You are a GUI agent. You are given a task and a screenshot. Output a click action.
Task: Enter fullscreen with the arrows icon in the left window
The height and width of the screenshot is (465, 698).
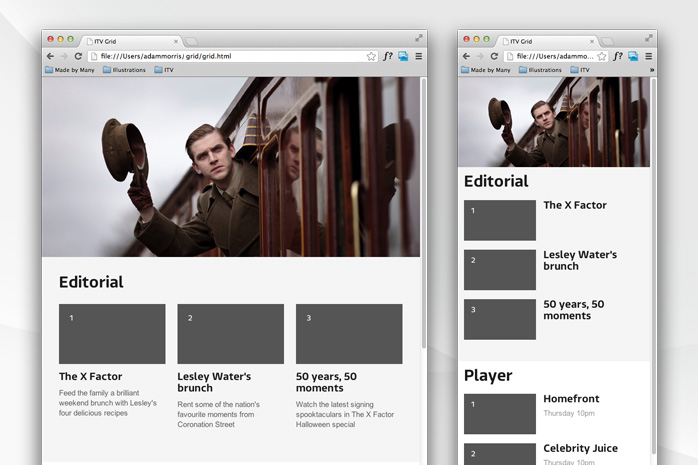click(x=419, y=38)
